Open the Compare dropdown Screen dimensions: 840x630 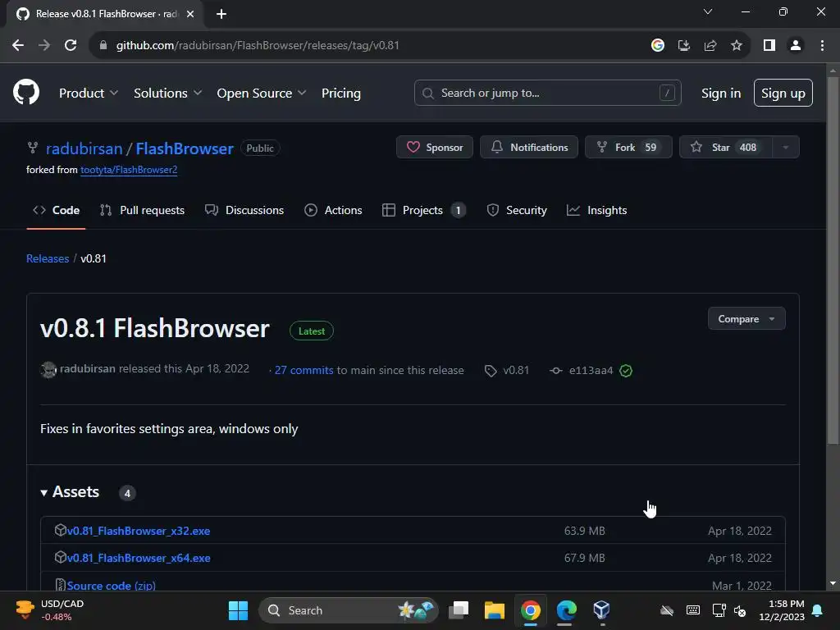[x=746, y=319]
